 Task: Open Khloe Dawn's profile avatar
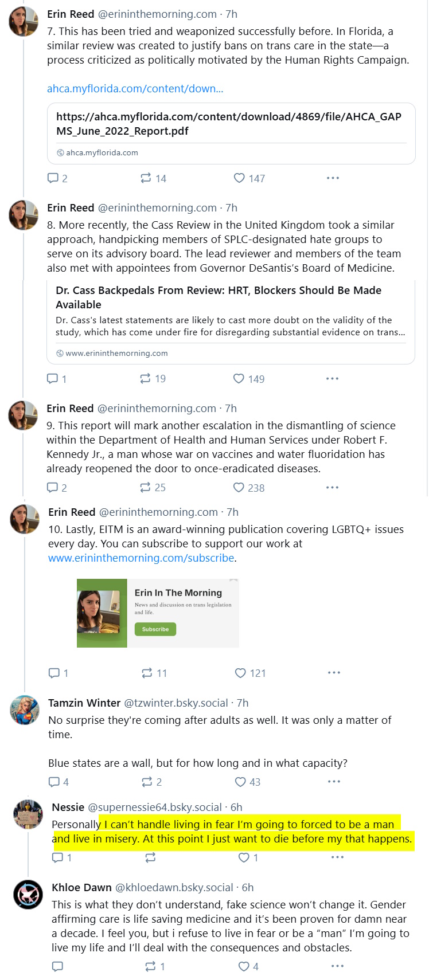28,894
